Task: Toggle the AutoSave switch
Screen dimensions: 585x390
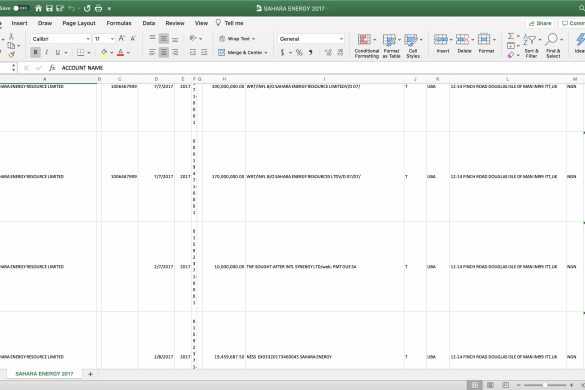Action: (20, 8)
